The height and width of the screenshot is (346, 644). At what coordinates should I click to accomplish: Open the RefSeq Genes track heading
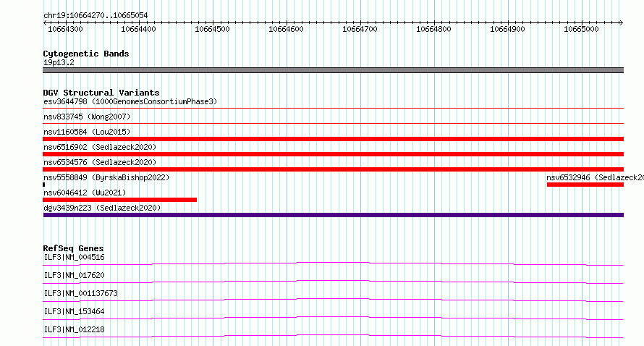click(x=73, y=248)
